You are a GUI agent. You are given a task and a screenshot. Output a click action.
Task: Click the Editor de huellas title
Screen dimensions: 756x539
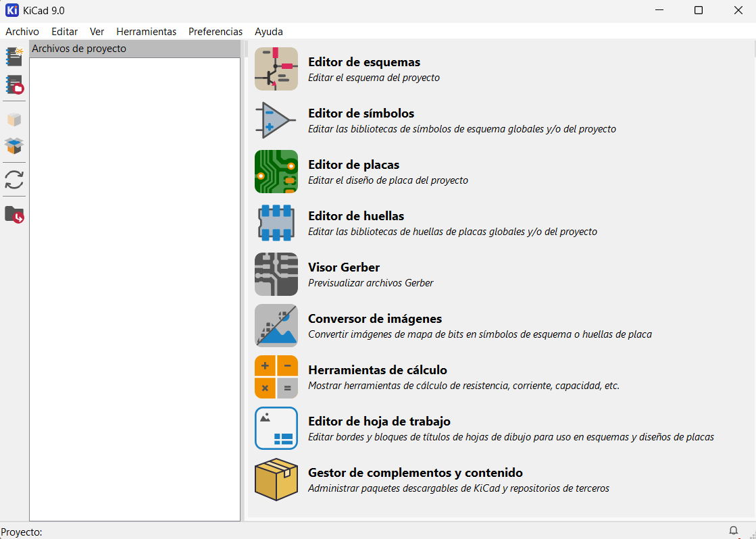pos(356,216)
